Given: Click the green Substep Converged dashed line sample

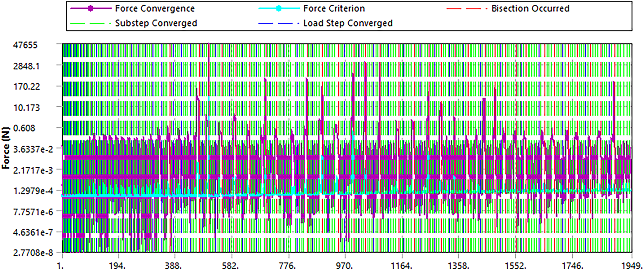Looking at the screenshot, I should click(x=90, y=23).
